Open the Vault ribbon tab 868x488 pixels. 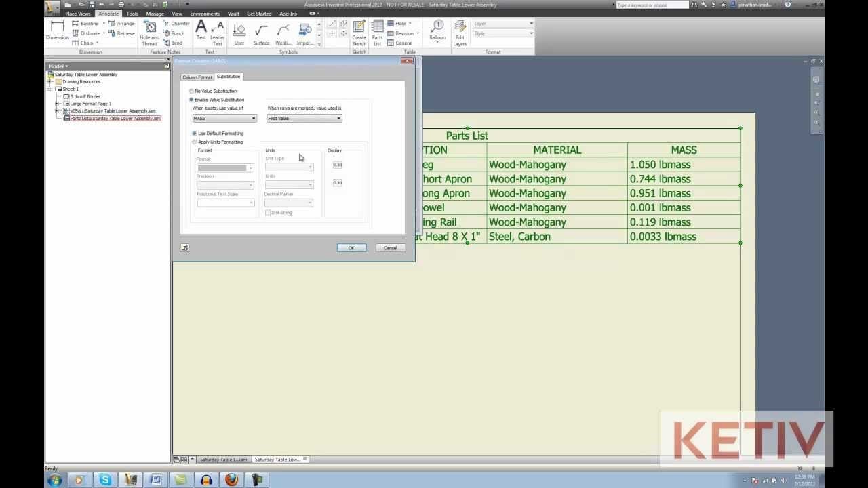[233, 14]
